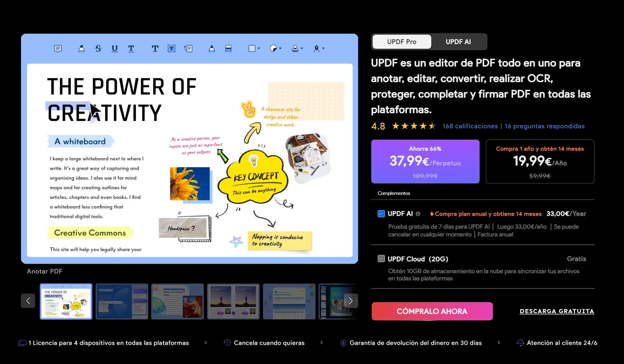Select the shape/rectangle tool

(252, 48)
